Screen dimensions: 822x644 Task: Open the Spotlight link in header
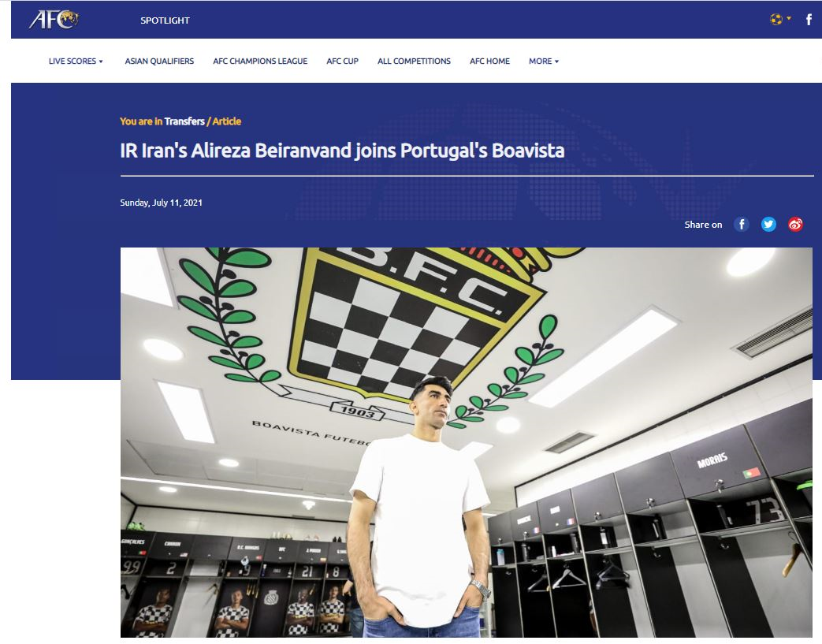click(x=166, y=20)
